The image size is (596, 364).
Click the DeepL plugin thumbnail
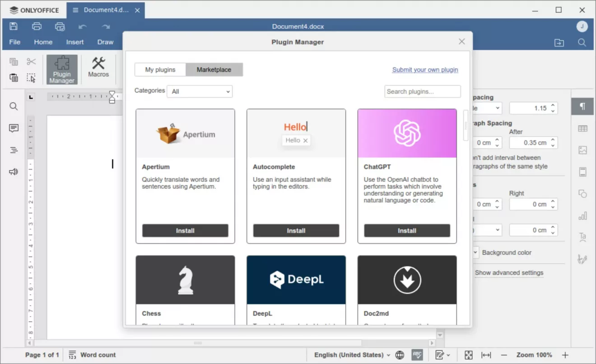pyautogui.click(x=296, y=280)
